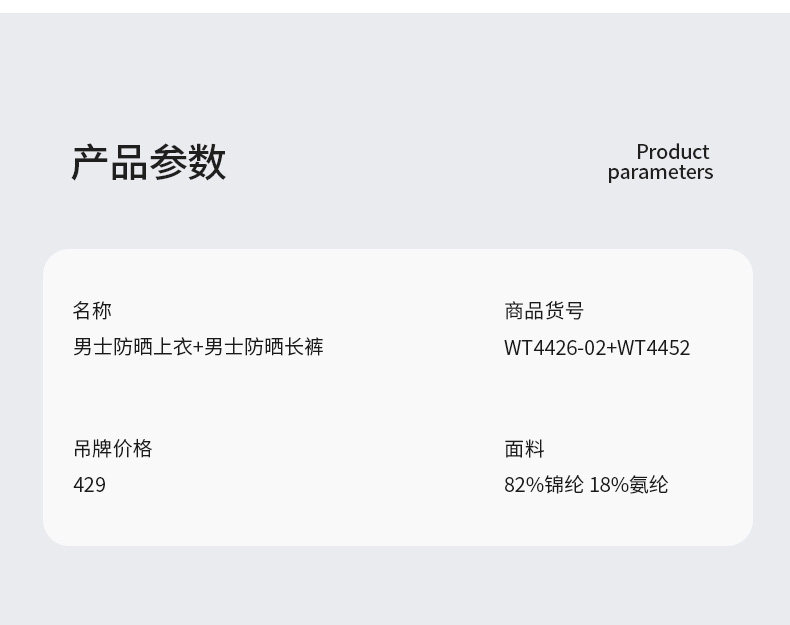Screen dimensions: 790x625
Task: Select the 面料 label
Action: pos(524,448)
